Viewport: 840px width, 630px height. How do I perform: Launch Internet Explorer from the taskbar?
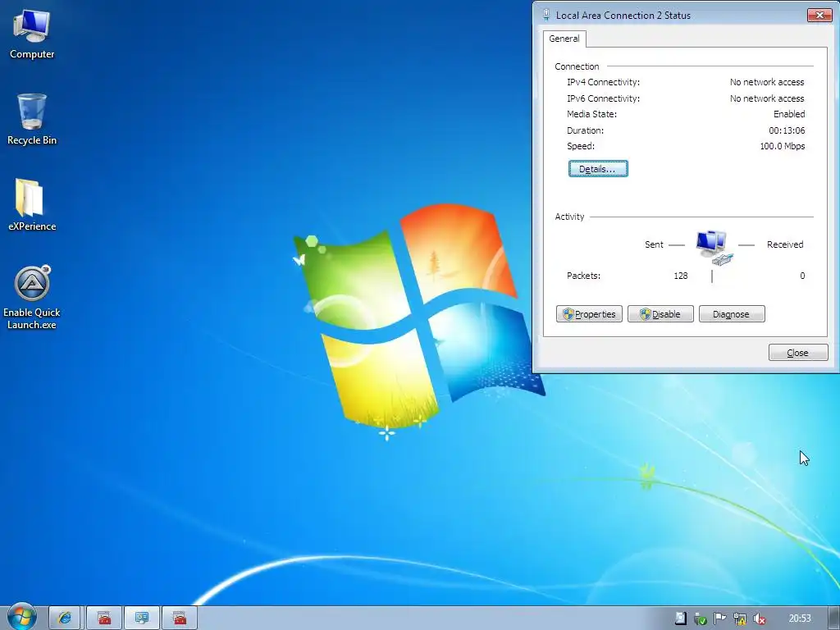click(65, 619)
